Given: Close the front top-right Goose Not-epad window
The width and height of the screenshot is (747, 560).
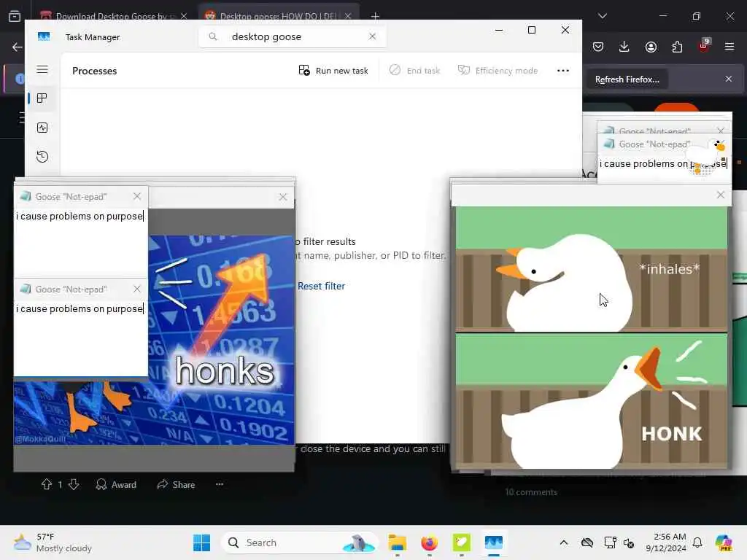Looking at the screenshot, I should tap(720, 144).
